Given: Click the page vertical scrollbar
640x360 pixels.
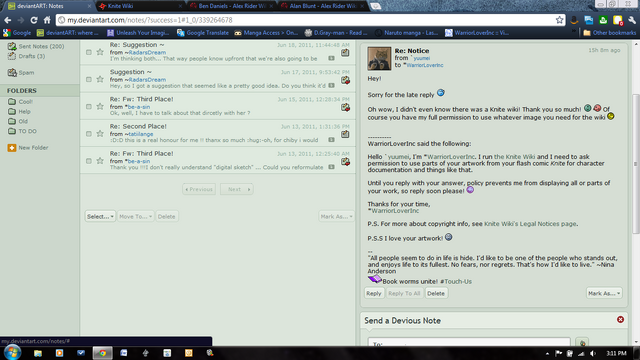Looking at the screenshot, I should pyautogui.click(x=636, y=163).
